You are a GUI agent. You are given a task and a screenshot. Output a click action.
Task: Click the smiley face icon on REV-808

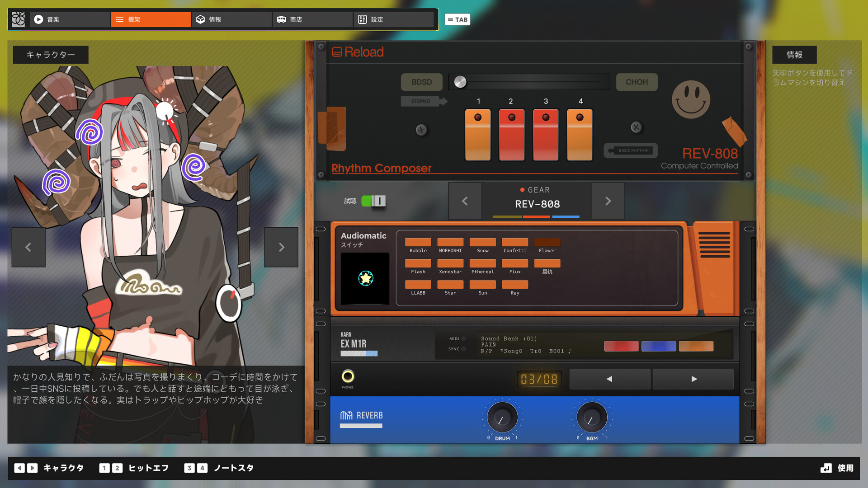(691, 99)
